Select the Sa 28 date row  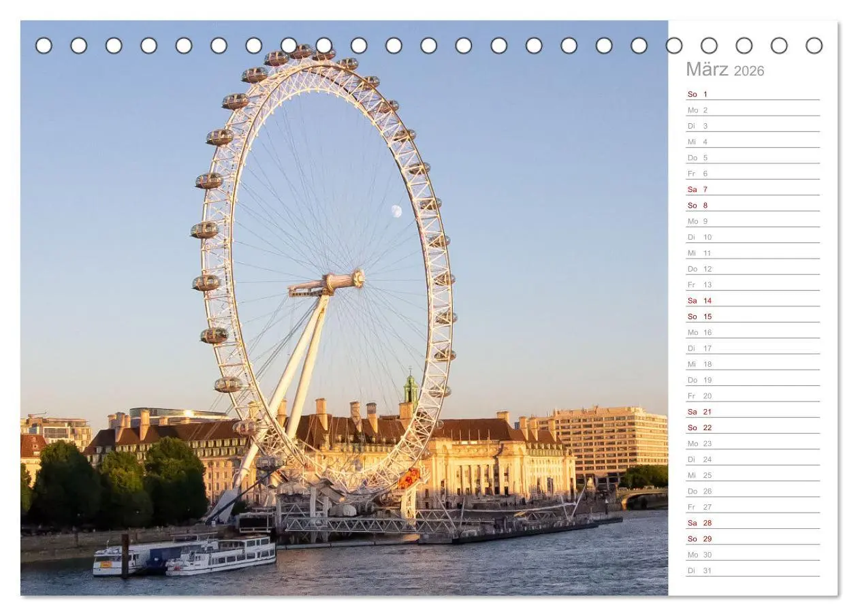(x=752, y=522)
